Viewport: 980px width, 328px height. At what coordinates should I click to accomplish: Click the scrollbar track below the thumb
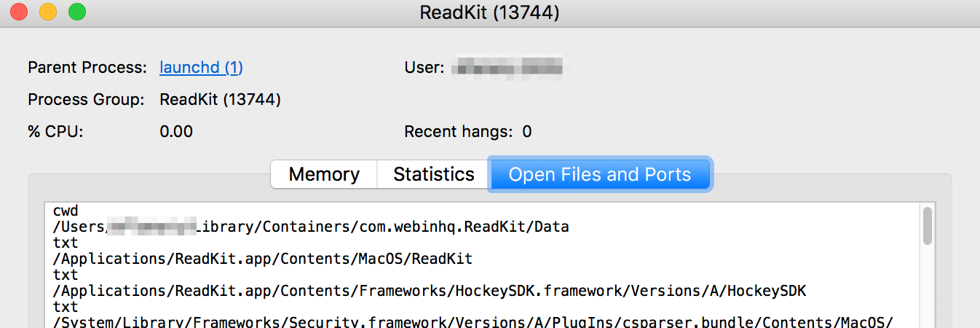click(927, 286)
